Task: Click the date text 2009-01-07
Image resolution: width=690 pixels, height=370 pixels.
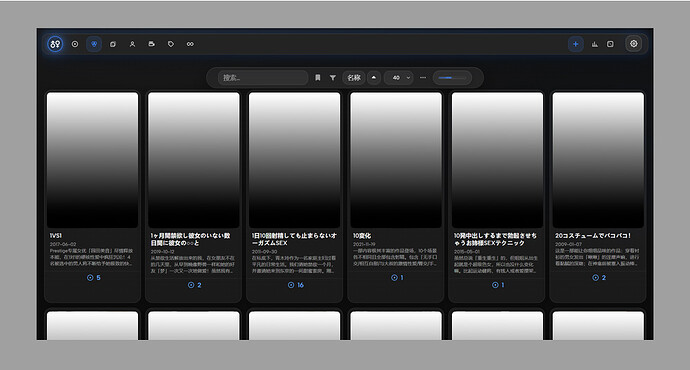Action: coord(568,244)
